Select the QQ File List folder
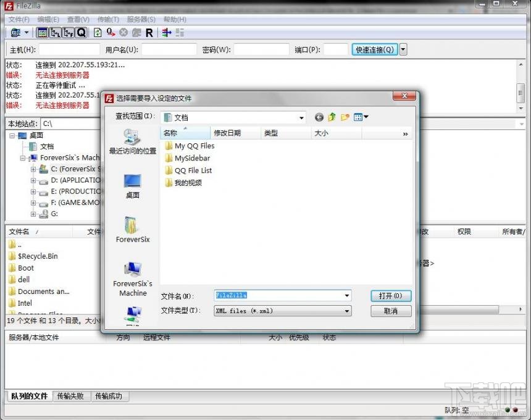The height and width of the screenshot is (420, 531). click(188, 170)
